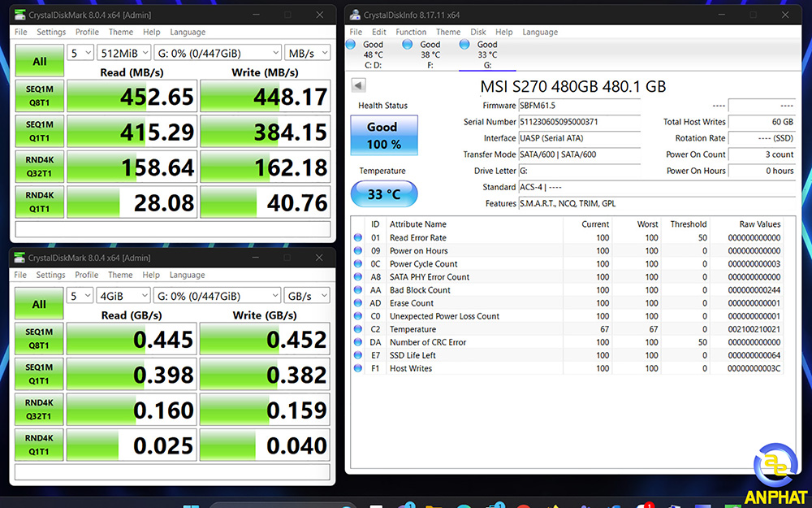Open drive selector in top CrystalDiskMark window
The height and width of the screenshot is (508, 812).
(218, 53)
